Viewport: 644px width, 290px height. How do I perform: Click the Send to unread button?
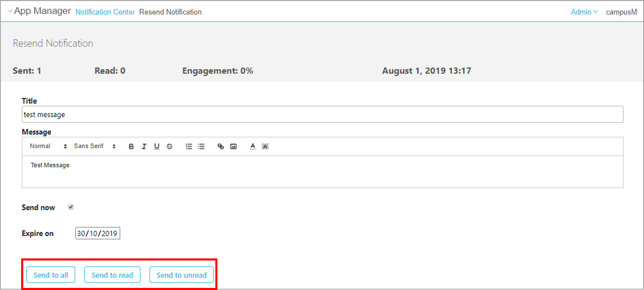click(x=181, y=275)
